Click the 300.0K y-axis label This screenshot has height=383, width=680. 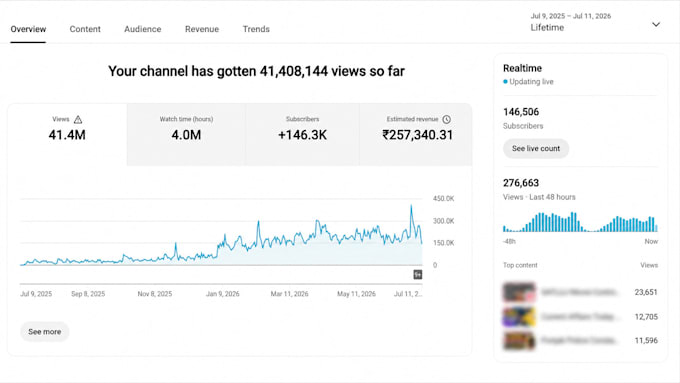(x=443, y=221)
